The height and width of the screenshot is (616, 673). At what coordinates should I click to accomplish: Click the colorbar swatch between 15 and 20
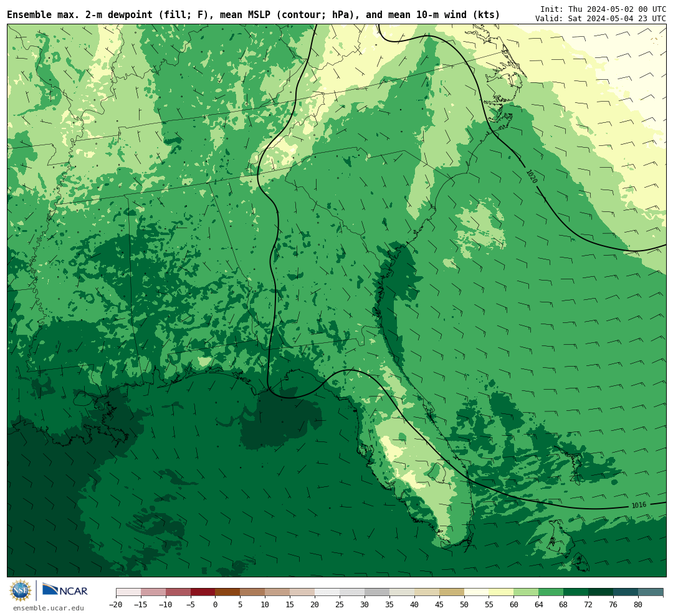coord(302,592)
